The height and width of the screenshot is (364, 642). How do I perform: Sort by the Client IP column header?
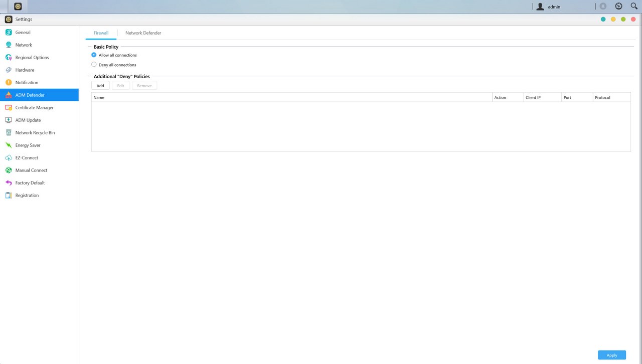click(542, 97)
